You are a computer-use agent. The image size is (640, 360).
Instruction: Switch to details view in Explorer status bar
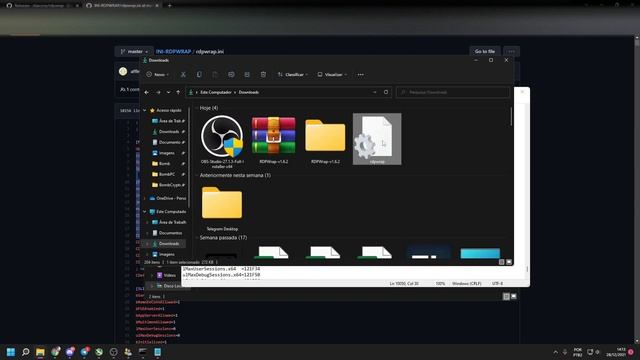[501, 262]
